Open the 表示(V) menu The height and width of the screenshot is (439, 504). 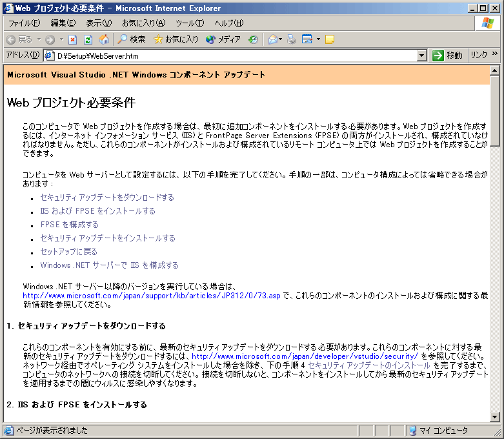pyautogui.click(x=99, y=23)
